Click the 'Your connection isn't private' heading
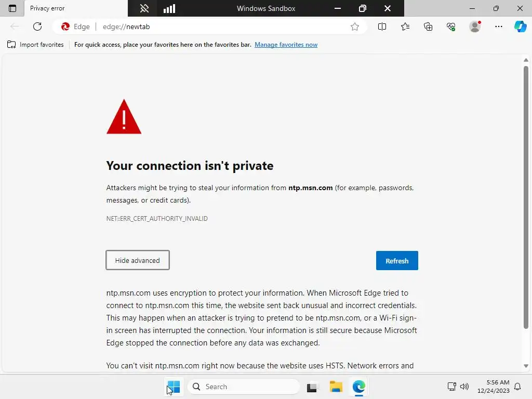The image size is (532, 399). pos(190,166)
